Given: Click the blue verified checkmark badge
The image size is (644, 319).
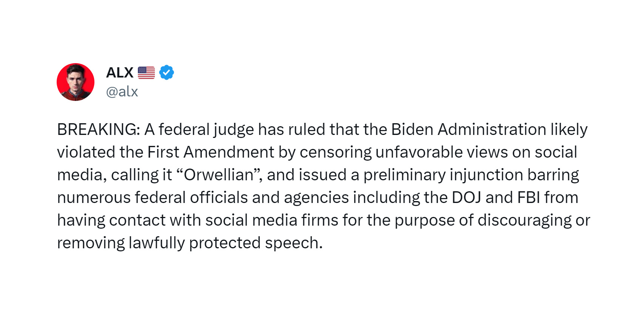Looking at the screenshot, I should coord(167,72).
